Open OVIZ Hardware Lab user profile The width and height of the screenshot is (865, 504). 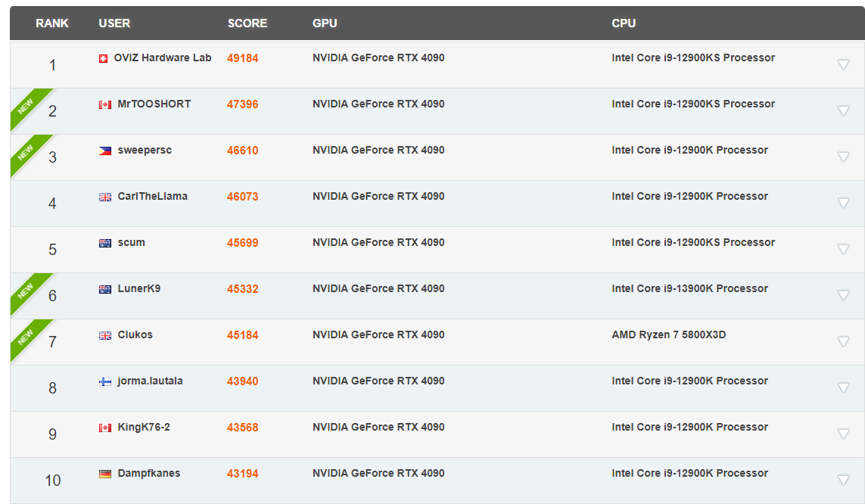pyautogui.click(x=162, y=58)
